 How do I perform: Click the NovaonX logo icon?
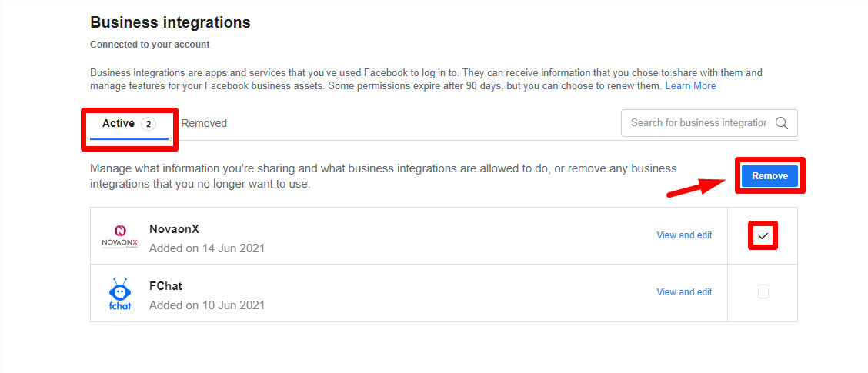(119, 236)
